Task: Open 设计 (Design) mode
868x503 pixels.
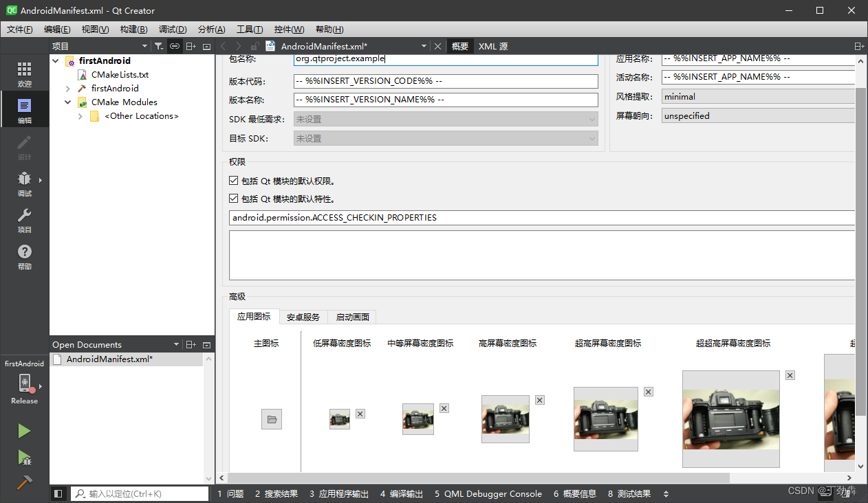Action: coord(24,147)
